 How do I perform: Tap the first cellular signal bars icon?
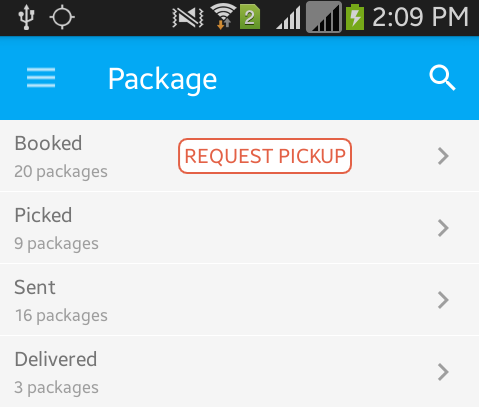click(288, 19)
